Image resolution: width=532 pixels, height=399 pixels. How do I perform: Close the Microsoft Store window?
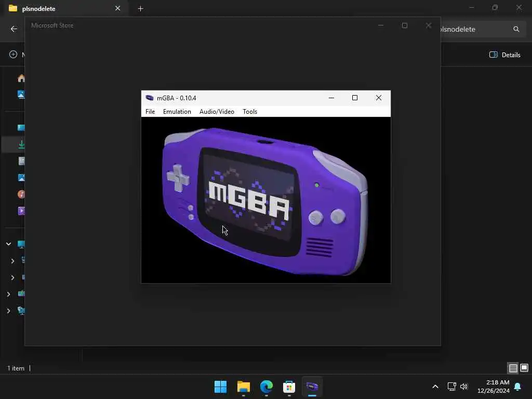(429, 25)
